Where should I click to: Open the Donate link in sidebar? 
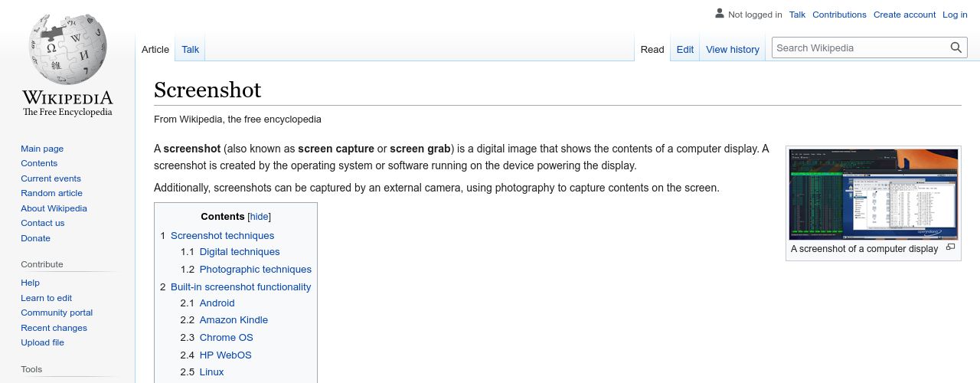35,238
